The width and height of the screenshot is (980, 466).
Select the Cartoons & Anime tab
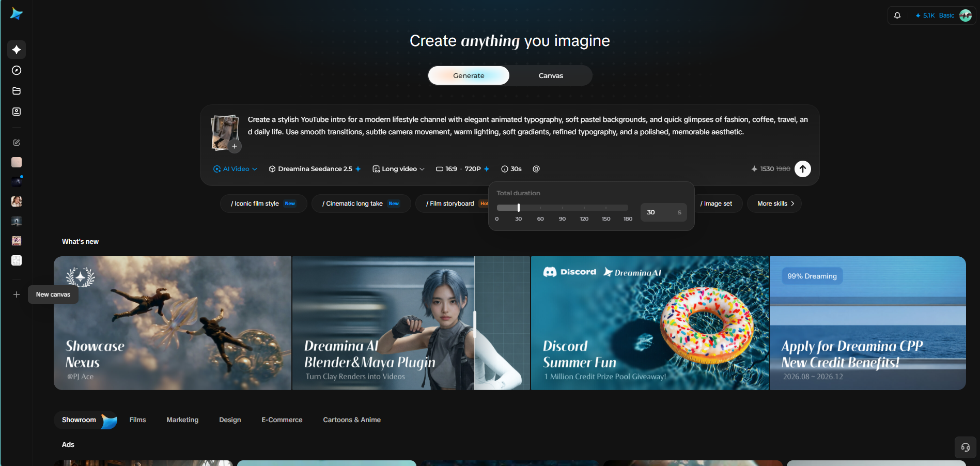pyautogui.click(x=352, y=420)
